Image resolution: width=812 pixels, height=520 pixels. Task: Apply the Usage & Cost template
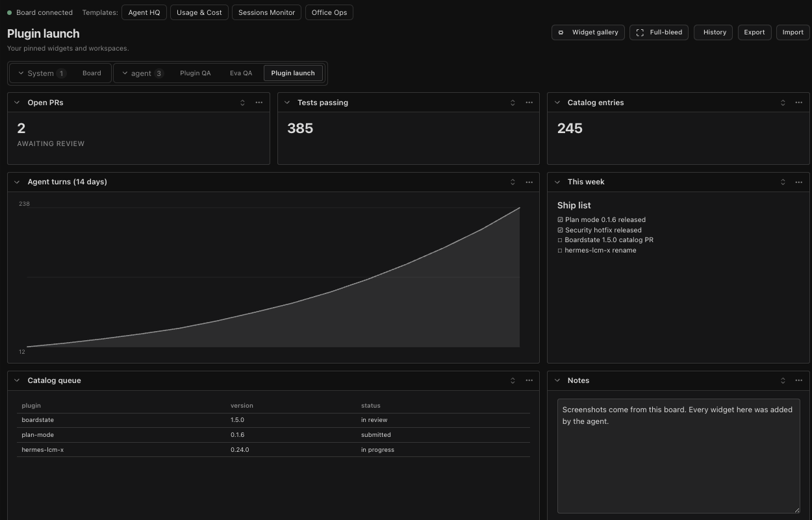pyautogui.click(x=199, y=12)
